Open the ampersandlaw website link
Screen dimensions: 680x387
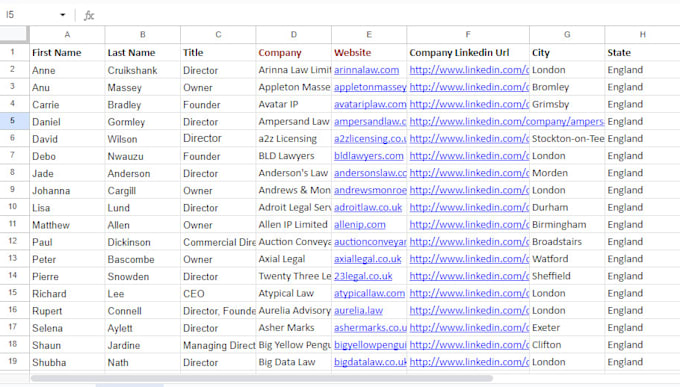coord(370,121)
